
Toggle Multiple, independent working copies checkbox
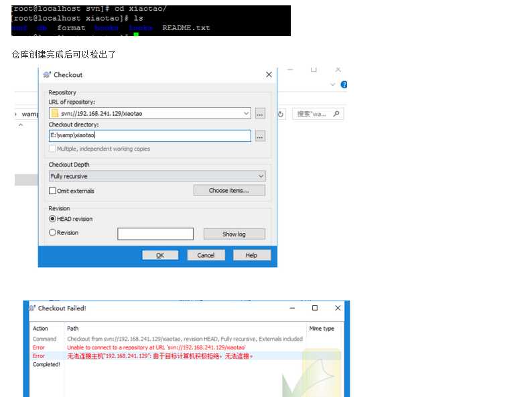(x=52, y=149)
